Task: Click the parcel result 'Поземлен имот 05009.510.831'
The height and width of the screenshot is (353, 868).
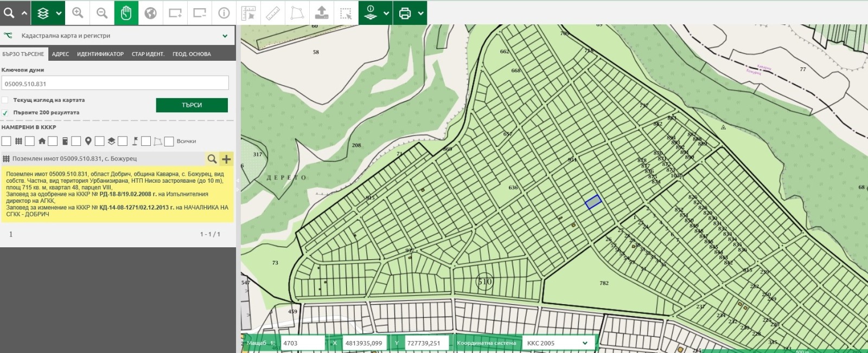Action: (x=74, y=159)
